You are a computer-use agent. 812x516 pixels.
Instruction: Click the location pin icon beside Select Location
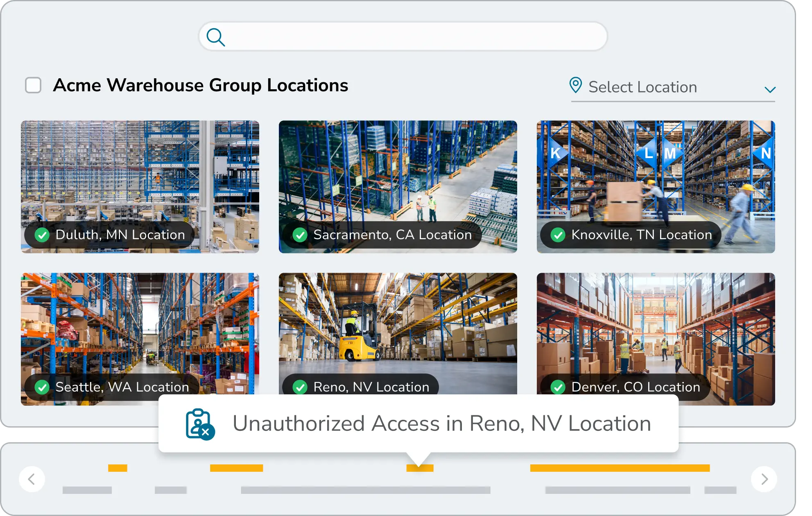pos(576,85)
